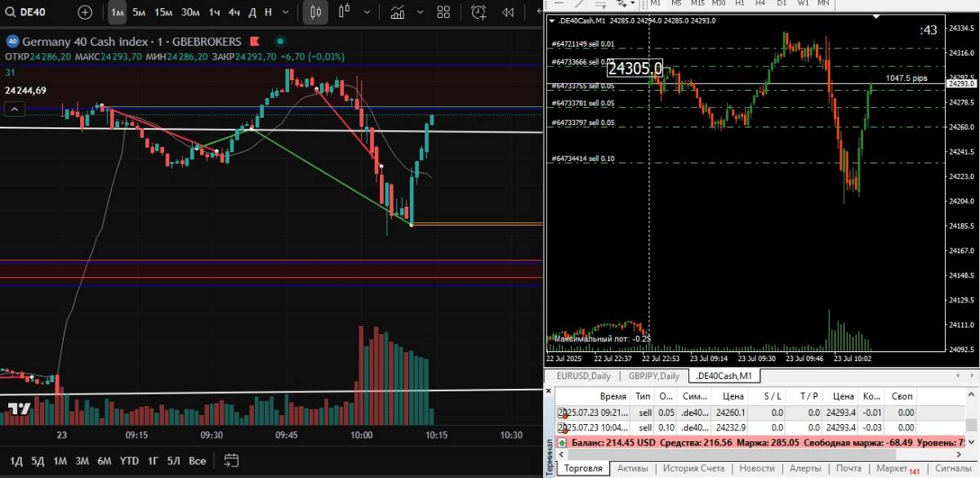Set chart range to 3М
The image size is (980, 478).
[x=82, y=461]
